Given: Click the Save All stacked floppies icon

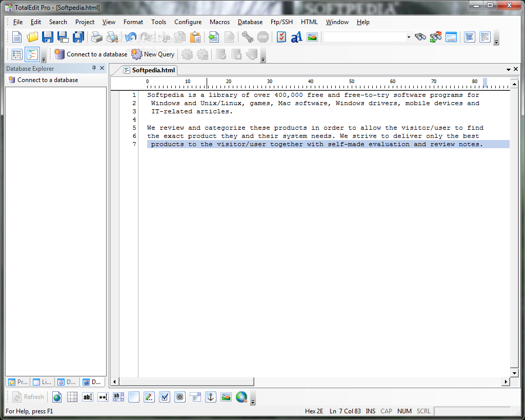Looking at the screenshot, I should tap(78, 37).
